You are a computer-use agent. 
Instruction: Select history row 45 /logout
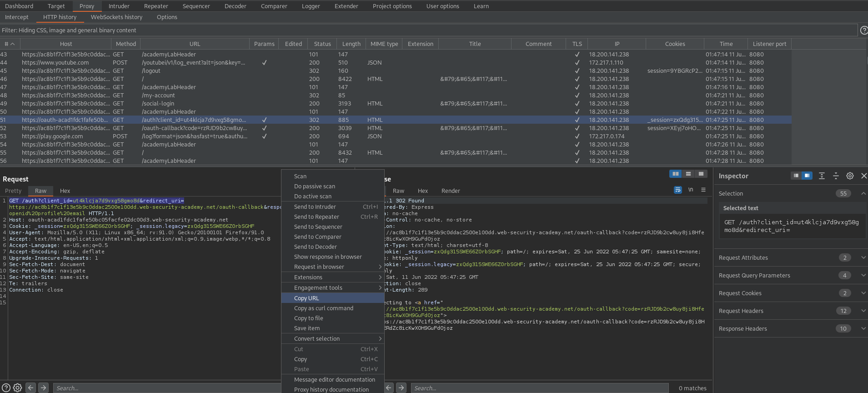396,71
